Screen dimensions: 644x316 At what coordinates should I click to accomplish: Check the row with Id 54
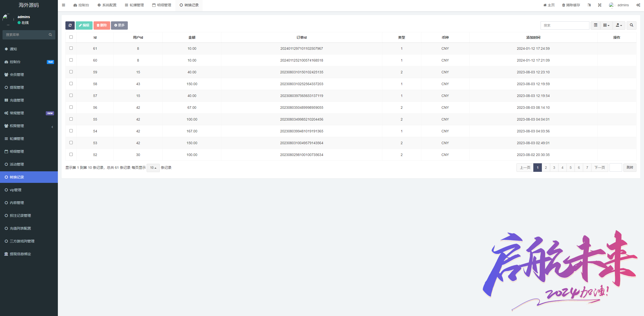coord(71,131)
